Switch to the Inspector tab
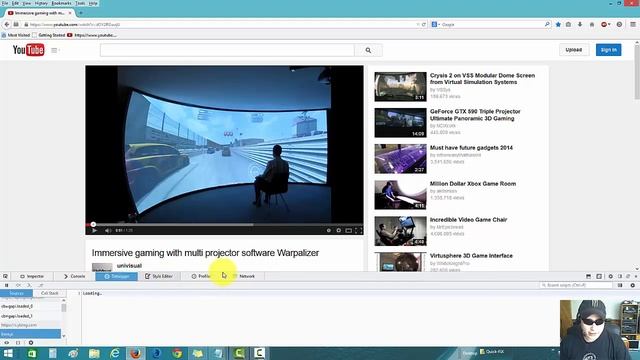Screen dimensions: 640x360 pyautogui.click(x=32, y=276)
